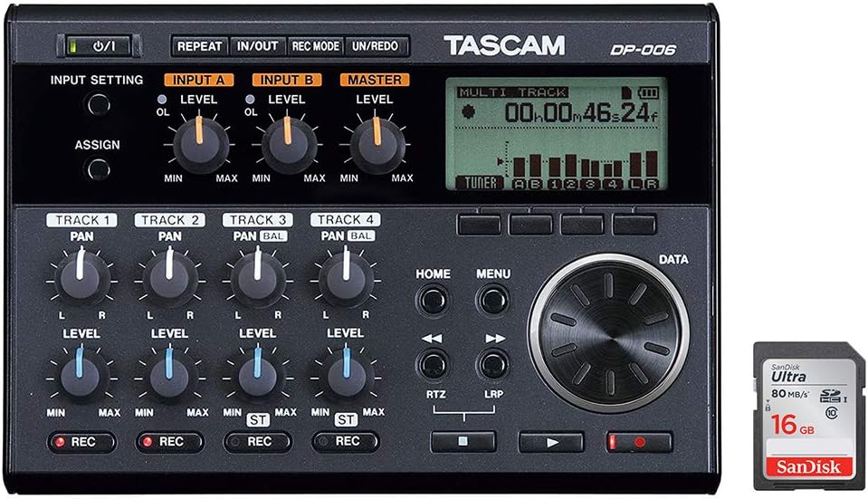This screenshot has height=499, width=868.
Task: Click the LRP label
Action: click(494, 394)
